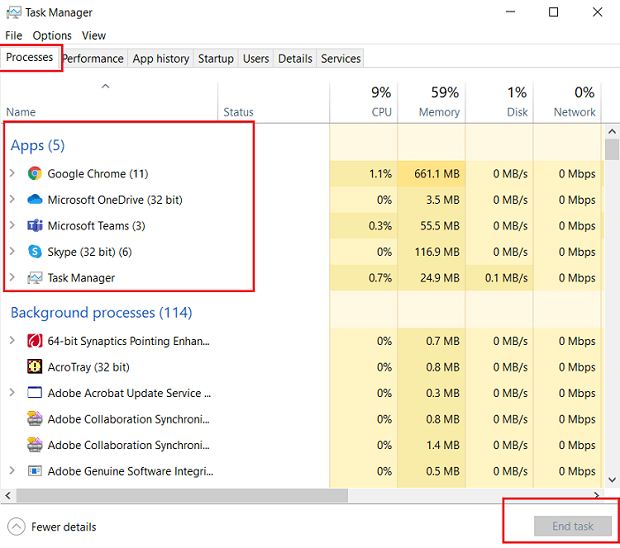Viewport: 620px width, 548px height.
Task: Open the File menu
Action: (x=13, y=36)
